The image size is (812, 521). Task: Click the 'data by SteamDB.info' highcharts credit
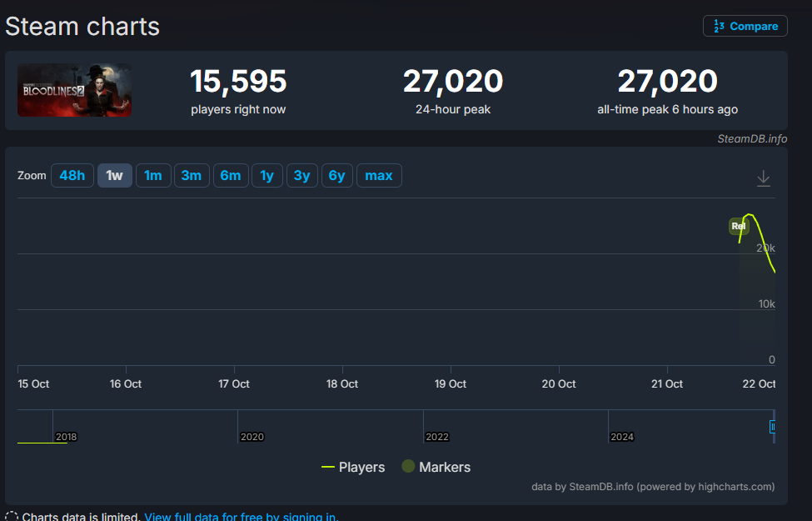pos(653,487)
